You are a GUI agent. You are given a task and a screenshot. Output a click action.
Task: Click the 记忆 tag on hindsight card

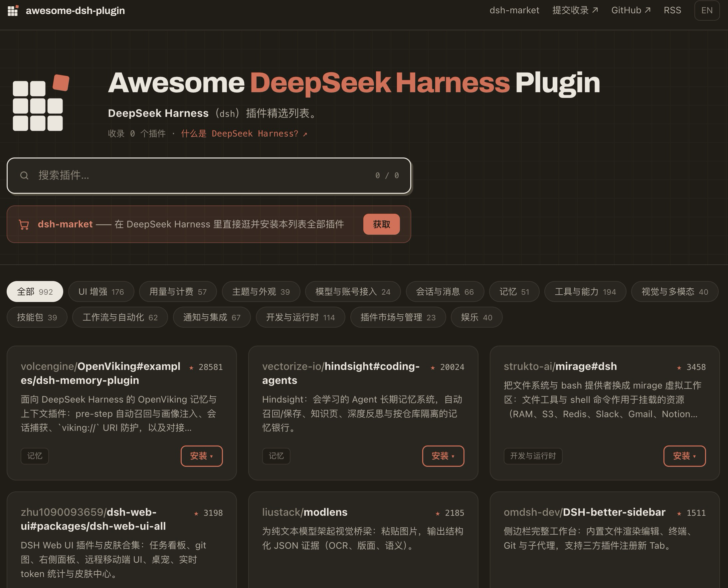coord(276,456)
